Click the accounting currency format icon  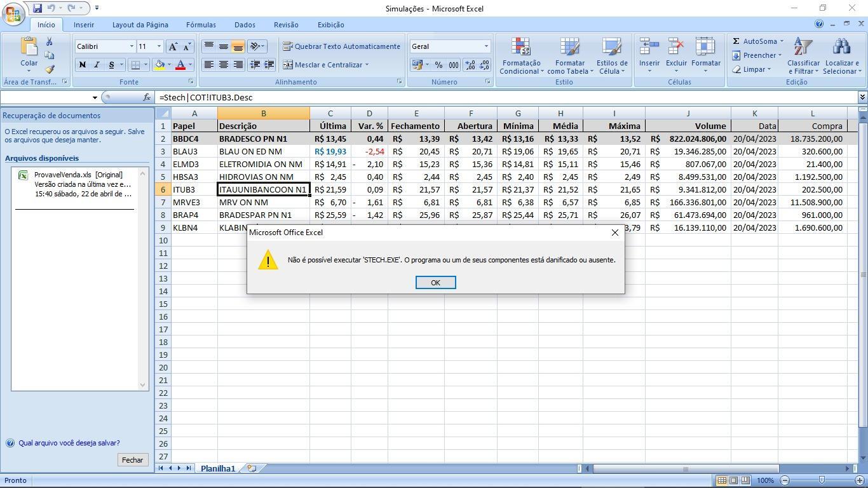click(417, 65)
